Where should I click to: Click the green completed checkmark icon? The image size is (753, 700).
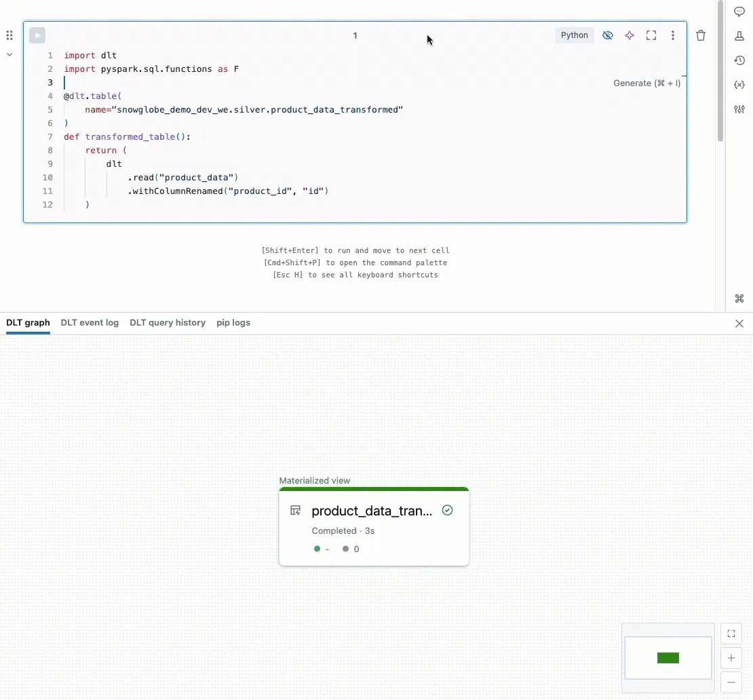tap(447, 510)
